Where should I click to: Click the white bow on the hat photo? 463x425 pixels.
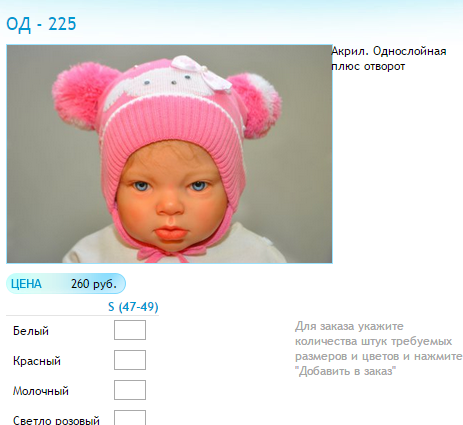click(200, 72)
